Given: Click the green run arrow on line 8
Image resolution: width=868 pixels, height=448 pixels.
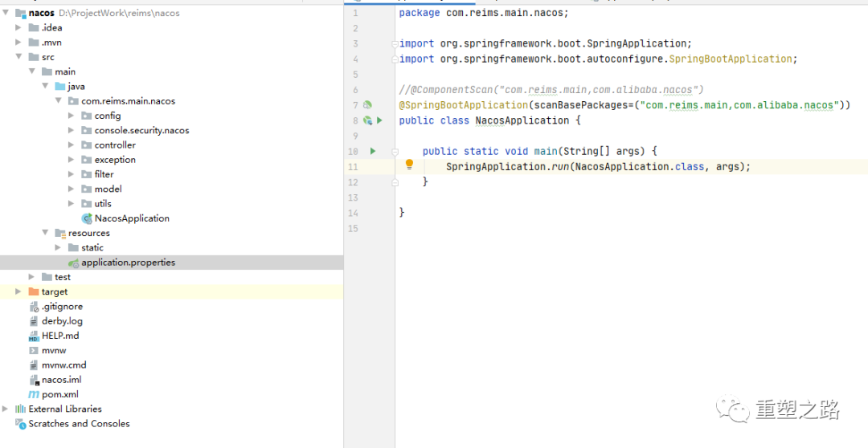Looking at the screenshot, I should (379, 120).
